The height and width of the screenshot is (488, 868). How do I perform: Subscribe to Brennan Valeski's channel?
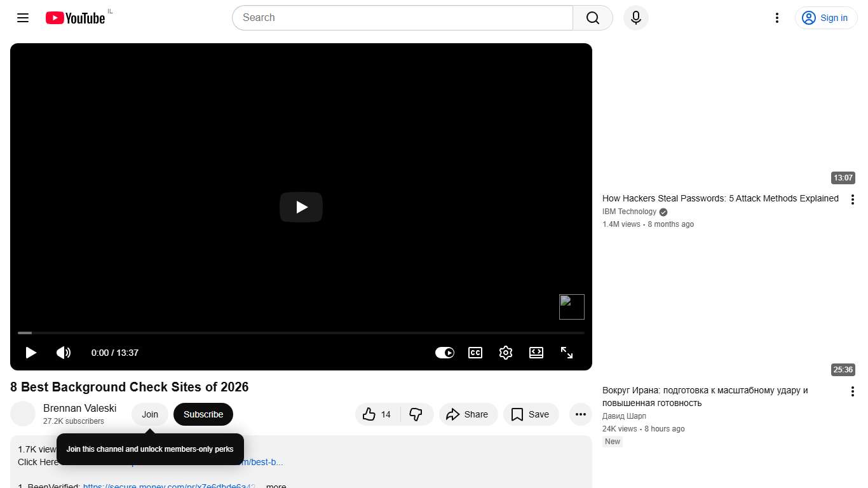(x=203, y=414)
